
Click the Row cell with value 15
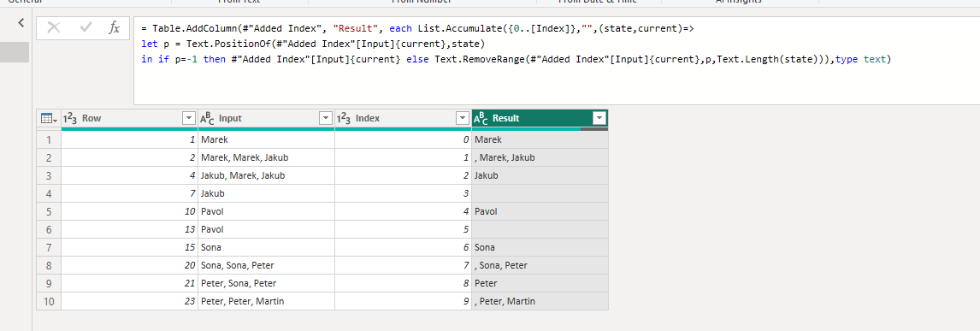[129, 247]
